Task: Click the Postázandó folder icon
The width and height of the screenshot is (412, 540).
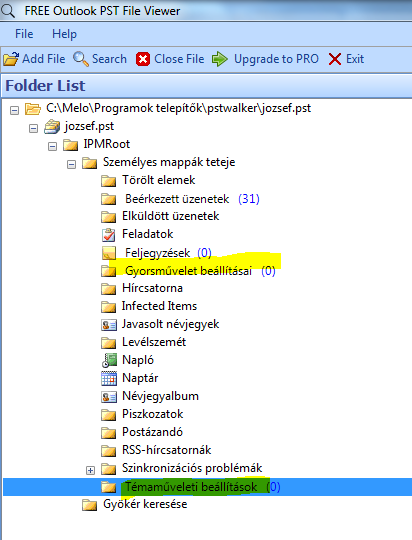Action: click(x=109, y=433)
